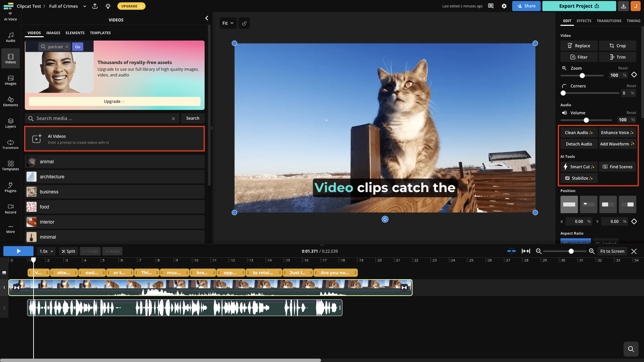Click the timeline snap icon
Viewport: 644px width, 362px height.
point(511,251)
